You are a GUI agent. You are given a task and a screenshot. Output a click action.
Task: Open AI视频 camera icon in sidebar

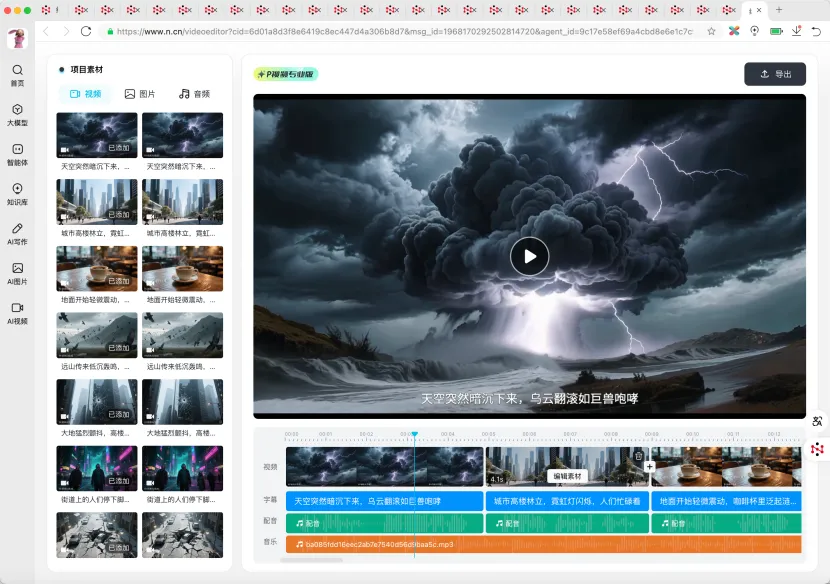pos(17,308)
